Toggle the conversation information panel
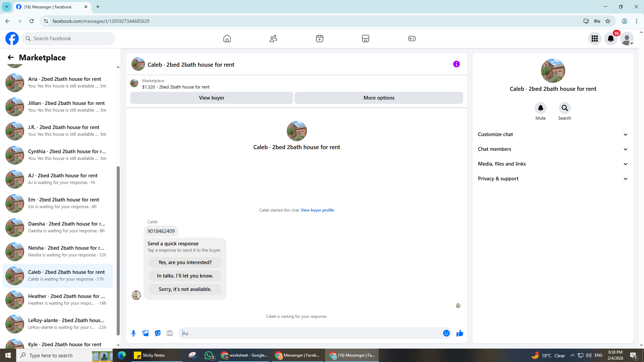Screen dimensions: 644x362 coord(456,64)
